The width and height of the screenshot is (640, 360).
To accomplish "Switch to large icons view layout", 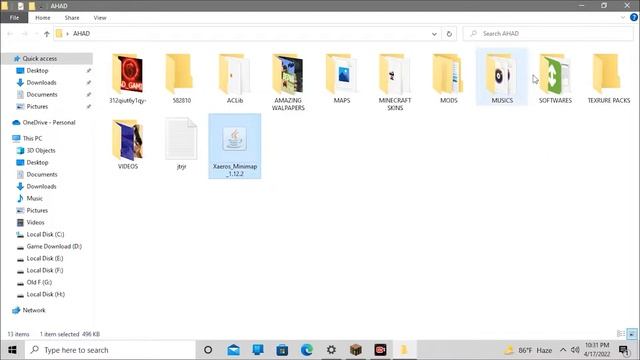I will pyautogui.click(x=631, y=334).
